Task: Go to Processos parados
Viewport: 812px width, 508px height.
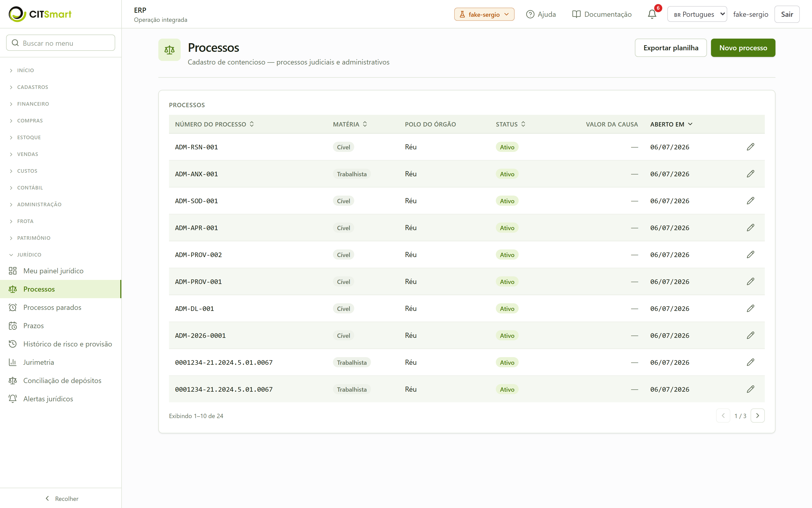Action: (60, 307)
